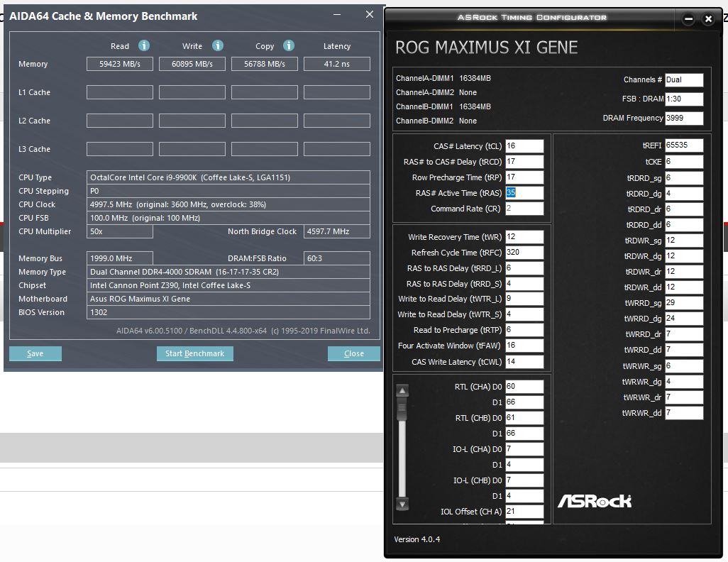Click the tRDRD_sg value field
Image resolution: width=728 pixels, height=562 pixels.
pyautogui.click(x=684, y=178)
